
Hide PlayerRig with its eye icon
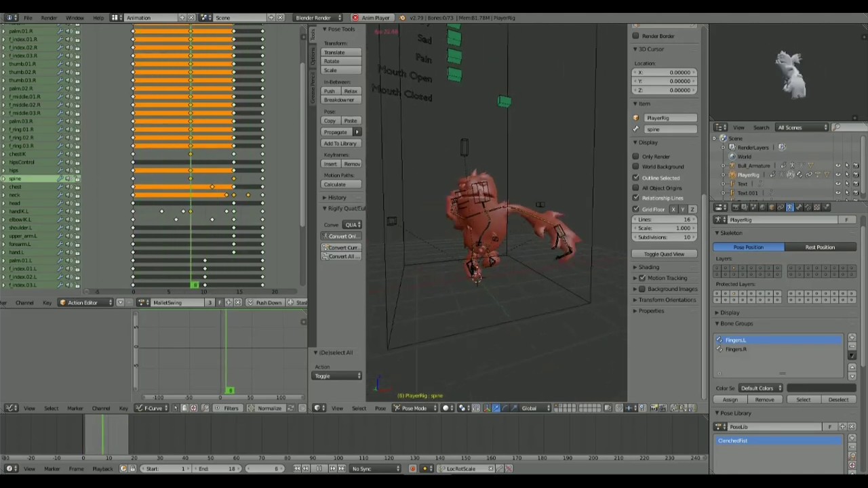838,175
